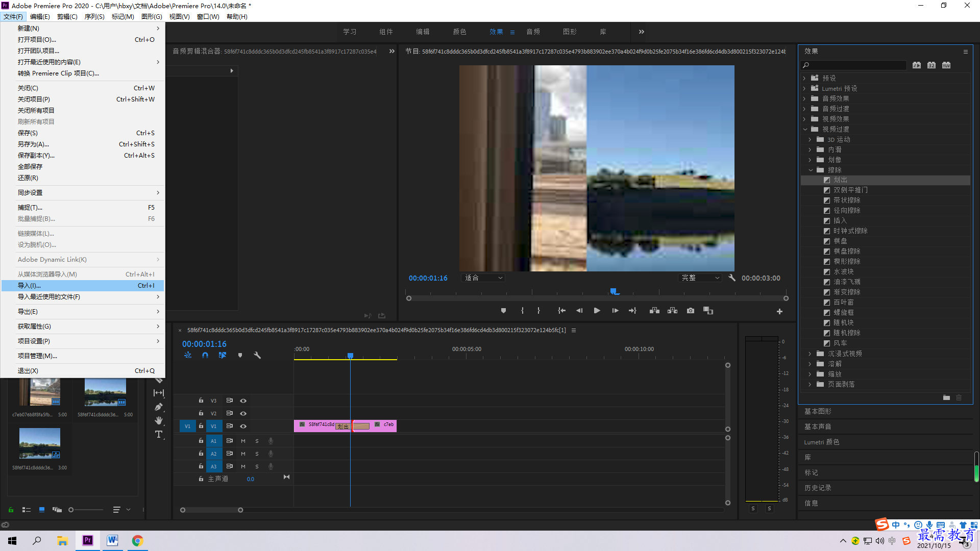
Task: Open the Lumetri 颜色 panel
Action: 822,442
